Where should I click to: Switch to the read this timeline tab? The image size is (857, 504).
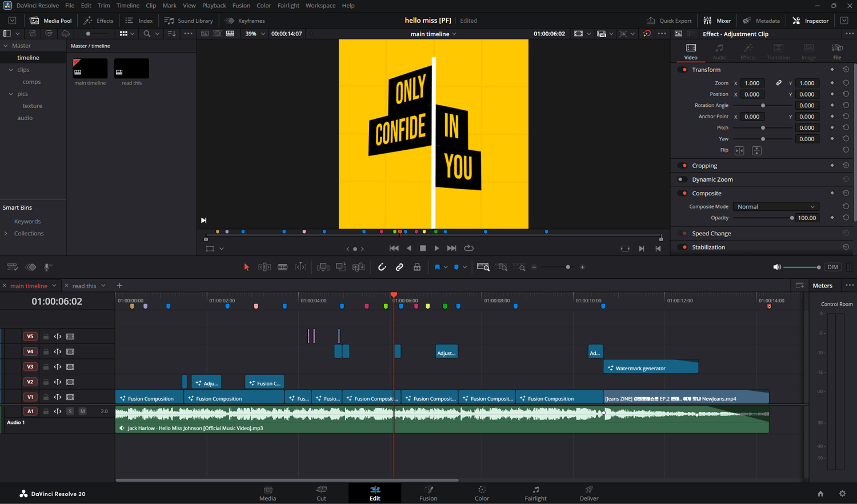click(84, 286)
